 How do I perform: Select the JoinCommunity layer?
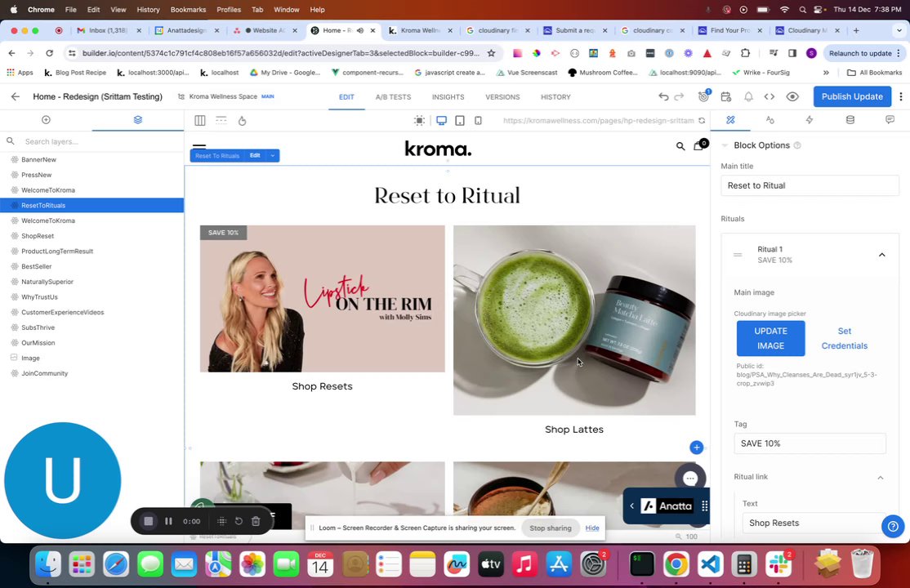point(91,374)
